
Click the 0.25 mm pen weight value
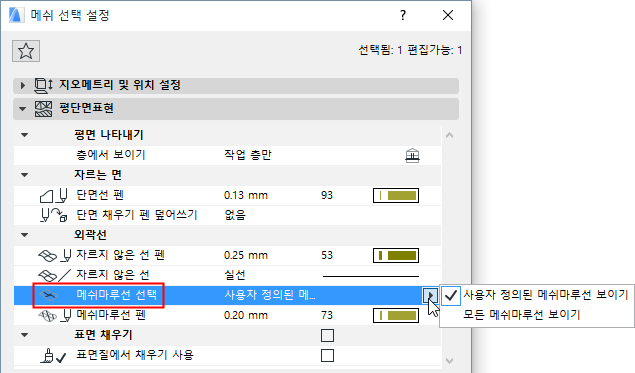pos(246,255)
